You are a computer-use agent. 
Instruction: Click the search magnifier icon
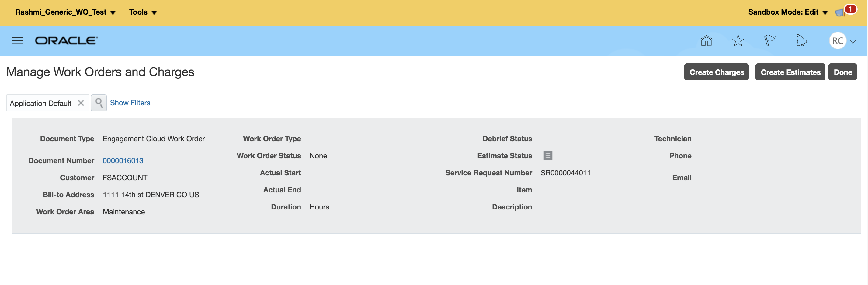99,103
